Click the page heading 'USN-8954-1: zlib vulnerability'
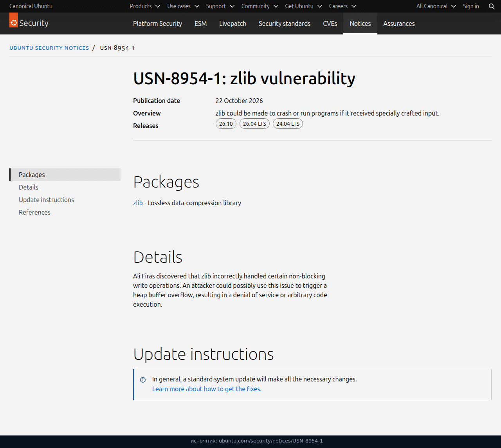Viewport: 501px width, 448px height. 244,78
